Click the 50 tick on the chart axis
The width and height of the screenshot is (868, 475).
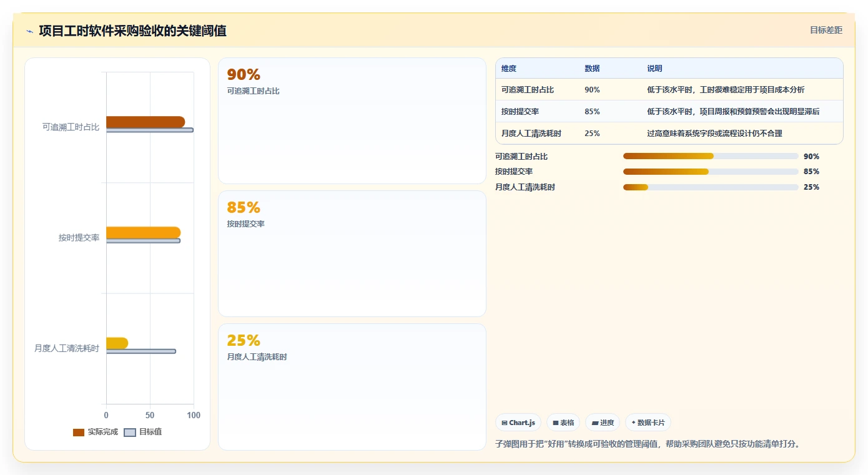coord(150,415)
